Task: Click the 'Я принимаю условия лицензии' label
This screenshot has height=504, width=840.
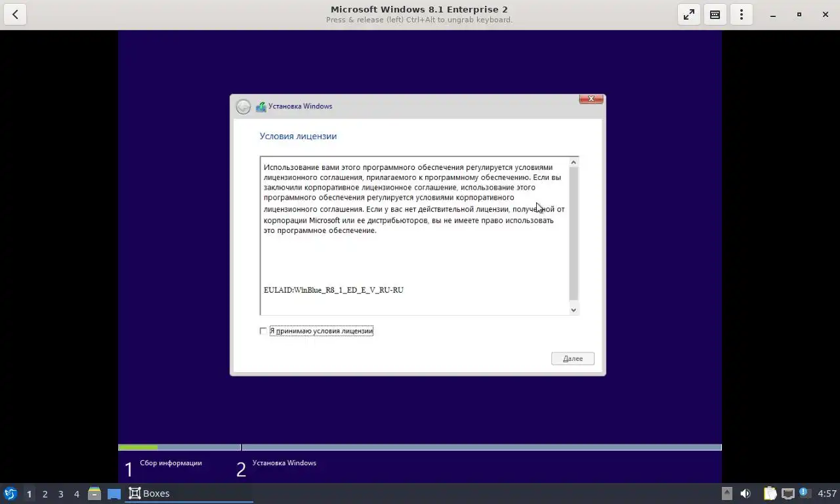Action: coord(321,331)
